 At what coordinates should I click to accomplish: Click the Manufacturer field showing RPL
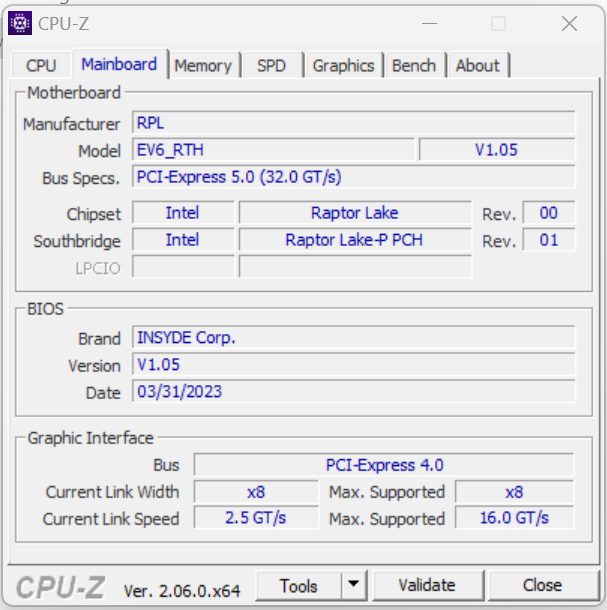(354, 124)
